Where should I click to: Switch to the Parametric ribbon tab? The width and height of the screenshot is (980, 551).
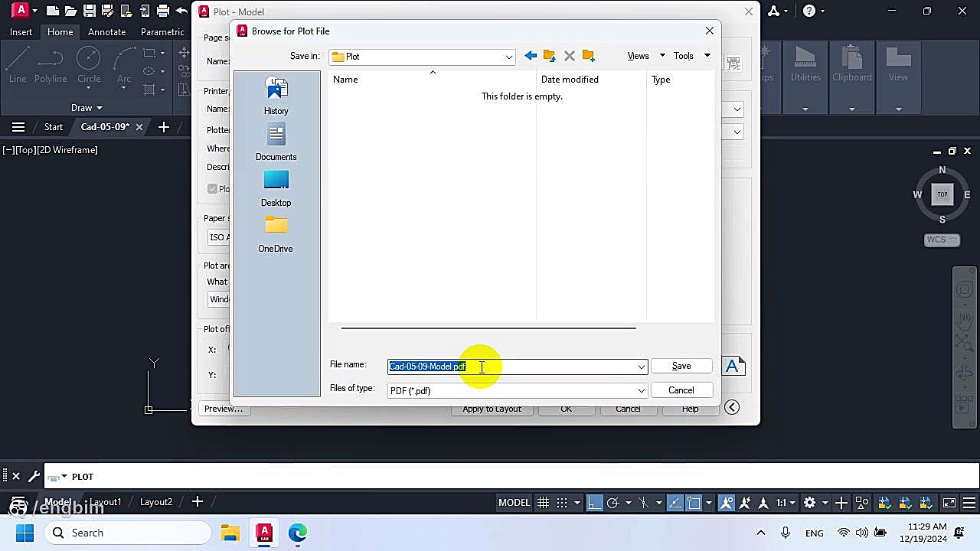162,32
